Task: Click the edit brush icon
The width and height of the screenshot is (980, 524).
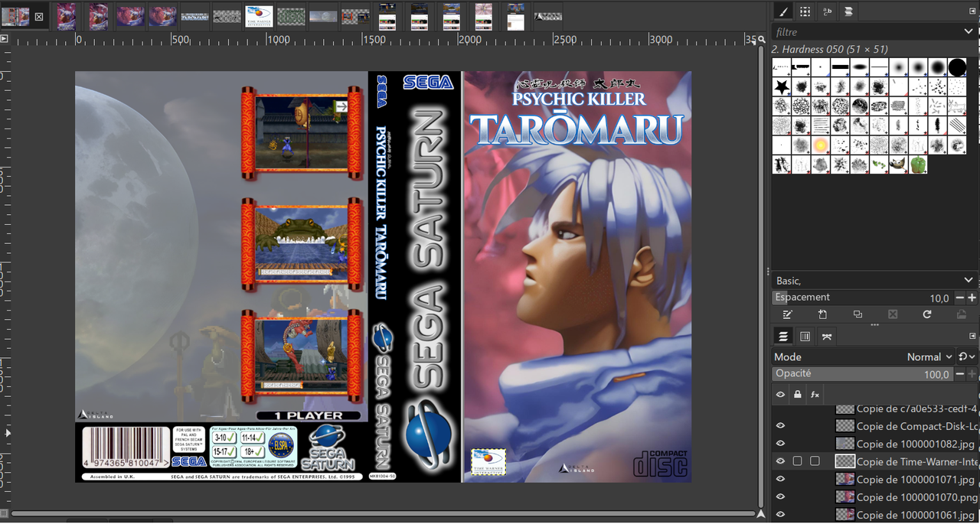Action: [787, 314]
